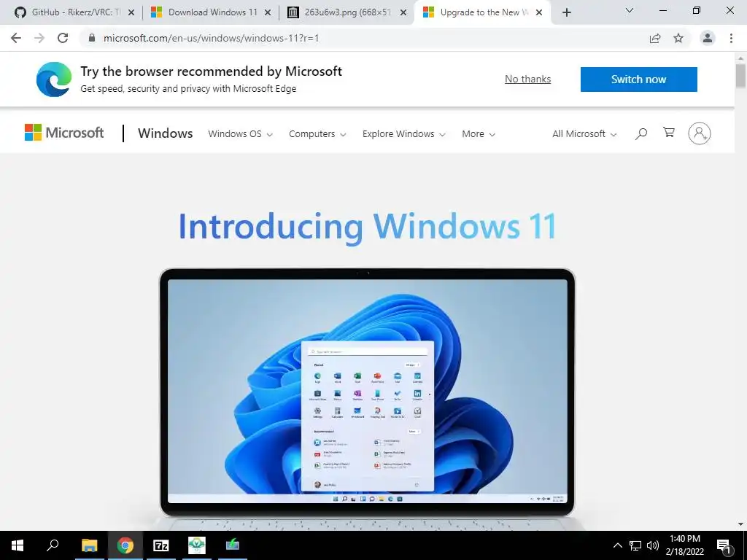
Task: Go back to the previous page
Action: point(16,38)
